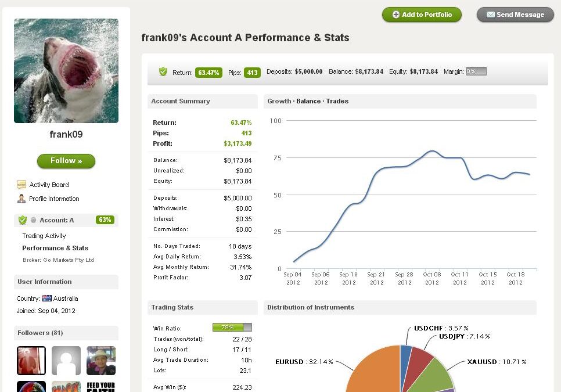The width and height of the screenshot is (561, 392).
Task: Expand the Account: A section
Action: coord(57,220)
